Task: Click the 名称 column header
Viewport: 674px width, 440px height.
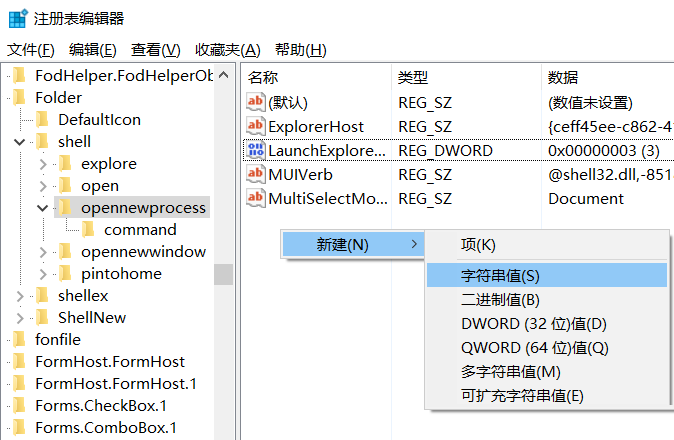Action: 263,77
